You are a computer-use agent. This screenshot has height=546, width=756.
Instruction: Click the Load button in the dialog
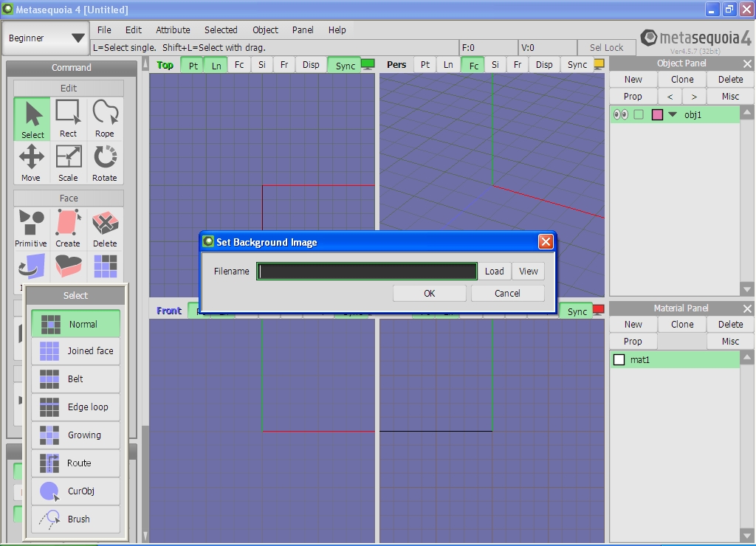pyautogui.click(x=494, y=272)
